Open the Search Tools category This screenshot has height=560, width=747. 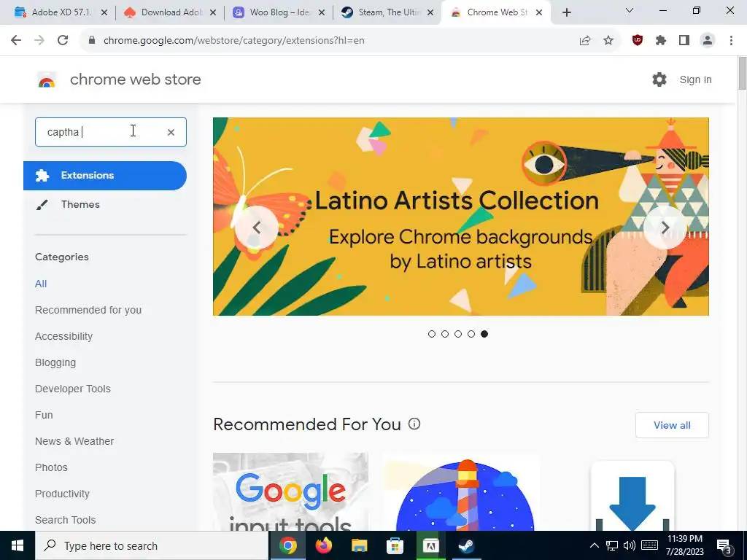tap(65, 519)
